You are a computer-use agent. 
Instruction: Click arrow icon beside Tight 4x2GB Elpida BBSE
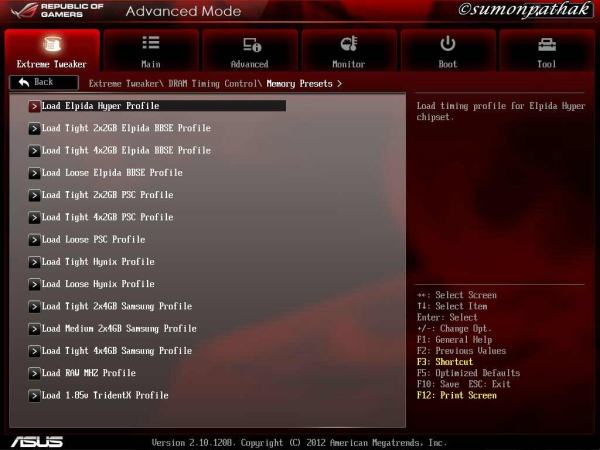[x=34, y=151]
